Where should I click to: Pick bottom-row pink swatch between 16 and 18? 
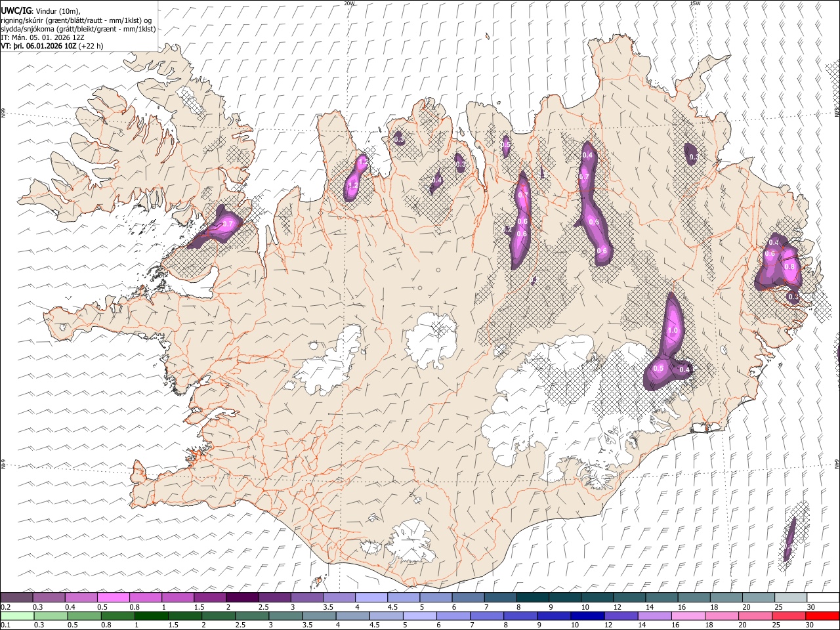pyautogui.click(x=689, y=616)
